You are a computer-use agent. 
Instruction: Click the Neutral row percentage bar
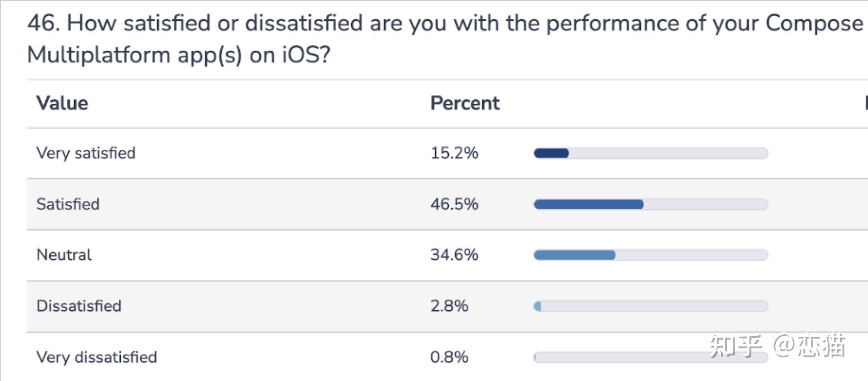tap(651, 255)
